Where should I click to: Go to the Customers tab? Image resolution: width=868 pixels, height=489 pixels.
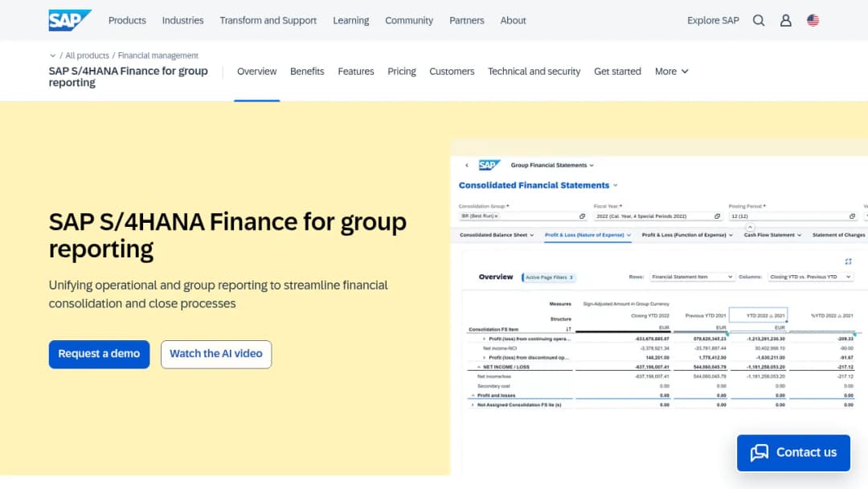coord(452,72)
